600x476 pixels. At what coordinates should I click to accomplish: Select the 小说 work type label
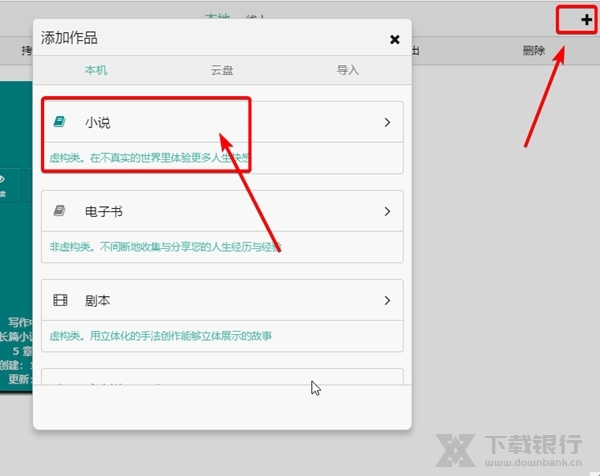(x=98, y=122)
